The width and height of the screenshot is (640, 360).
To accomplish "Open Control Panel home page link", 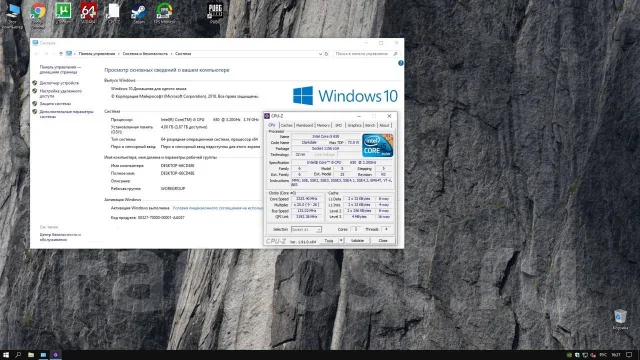I will (60, 69).
